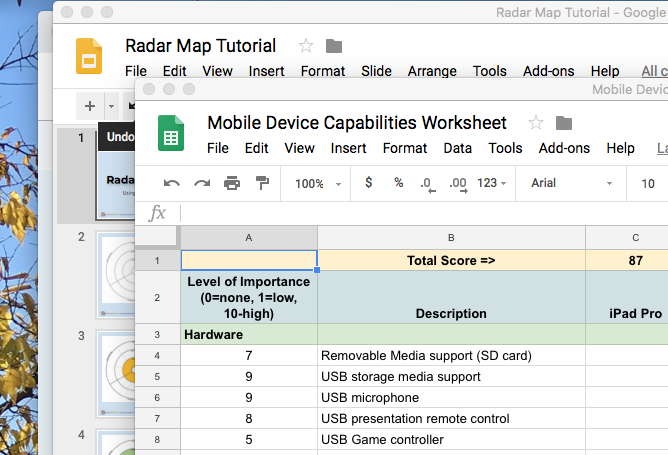Click the Undo icon in Sheets toolbar
Image resolution: width=668 pixels, height=455 pixels.
click(x=172, y=184)
